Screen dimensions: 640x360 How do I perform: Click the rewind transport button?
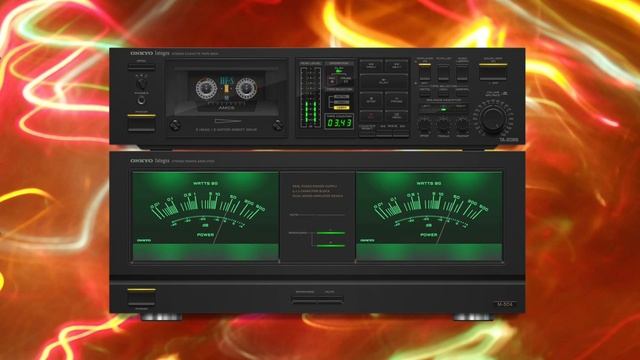(x=371, y=66)
